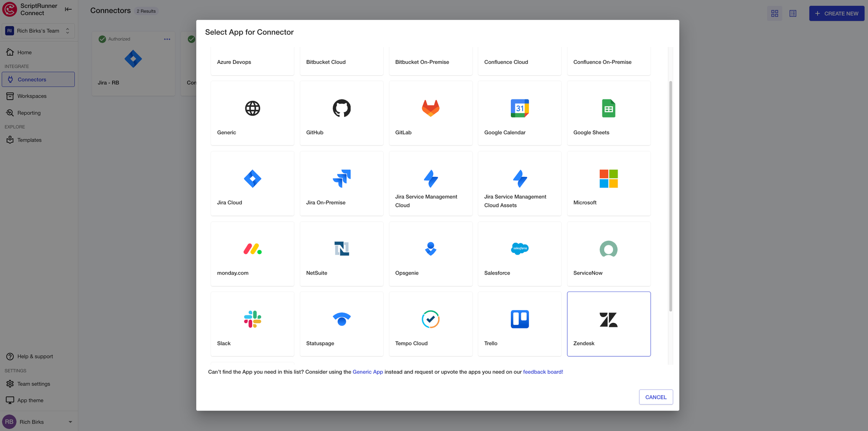Switch to list view layout

pyautogui.click(x=793, y=13)
